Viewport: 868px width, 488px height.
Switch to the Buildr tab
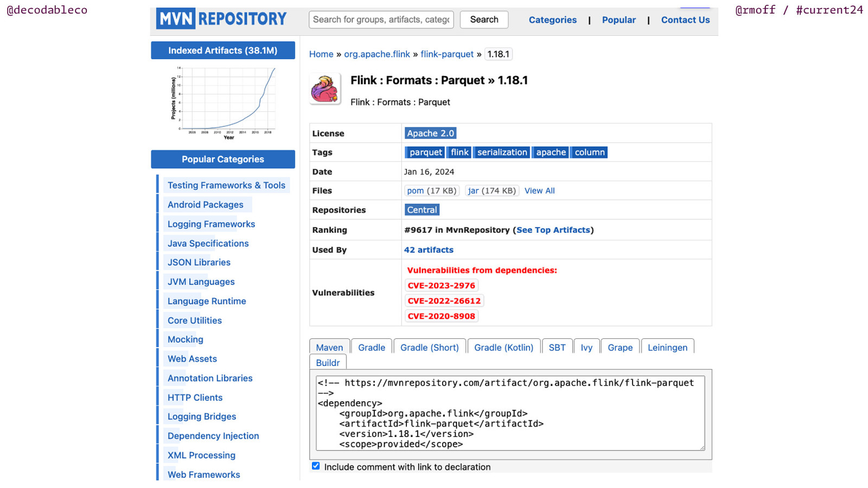(328, 362)
